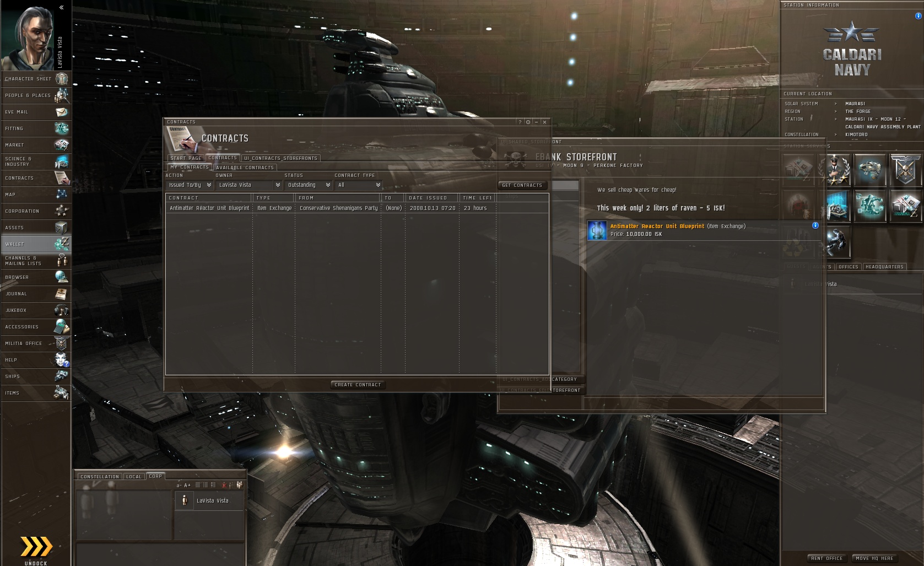This screenshot has width=924, height=566.
Task: Sort by the Date Issued column header
Action: (432, 198)
